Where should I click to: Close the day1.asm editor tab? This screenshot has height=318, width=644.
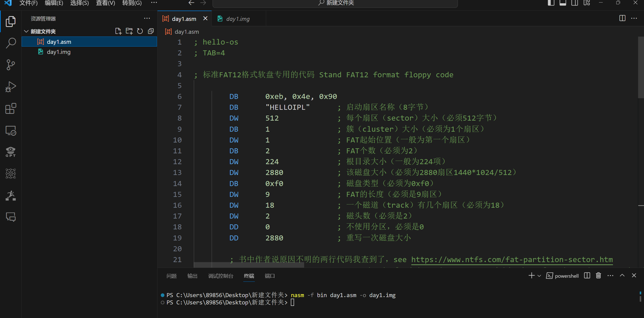coord(205,18)
